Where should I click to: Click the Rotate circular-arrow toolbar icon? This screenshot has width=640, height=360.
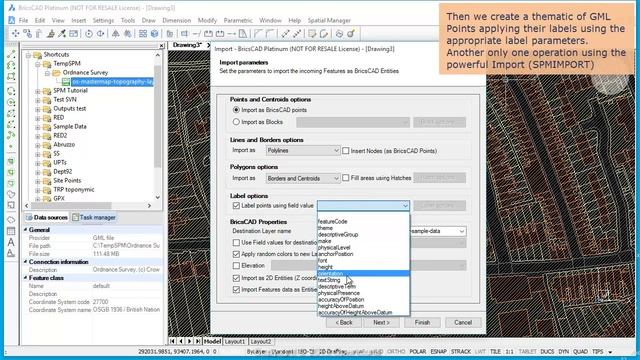click(89, 33)
